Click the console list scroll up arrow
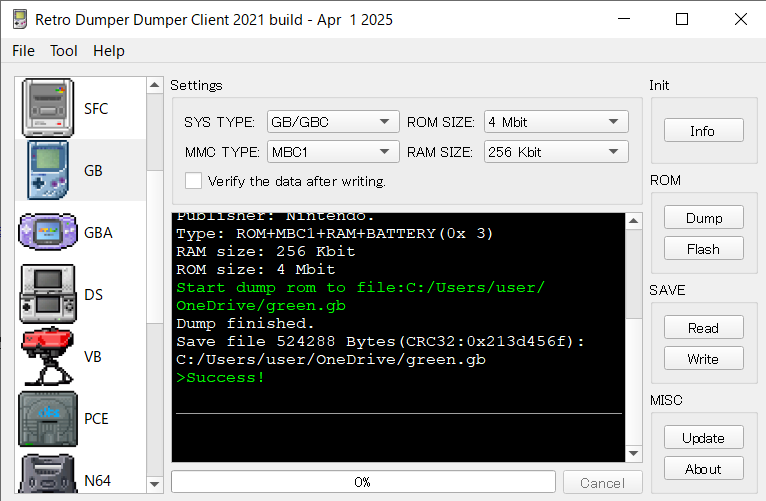Viewport: 766px width, 501px height. click(154, 85)
